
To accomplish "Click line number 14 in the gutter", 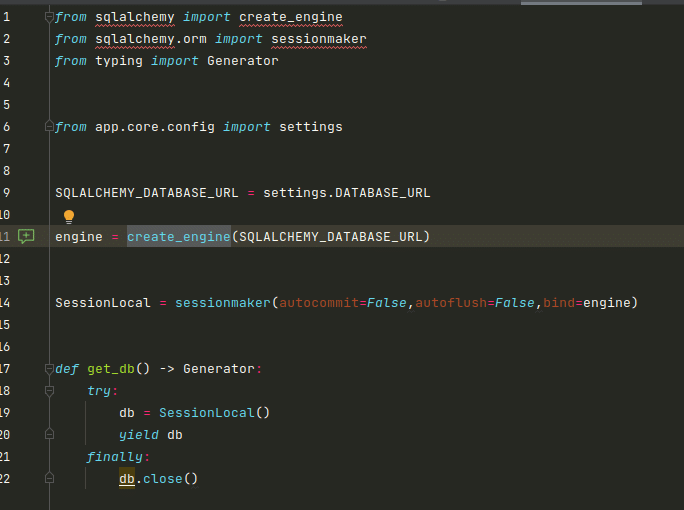I will click(6, 303).
